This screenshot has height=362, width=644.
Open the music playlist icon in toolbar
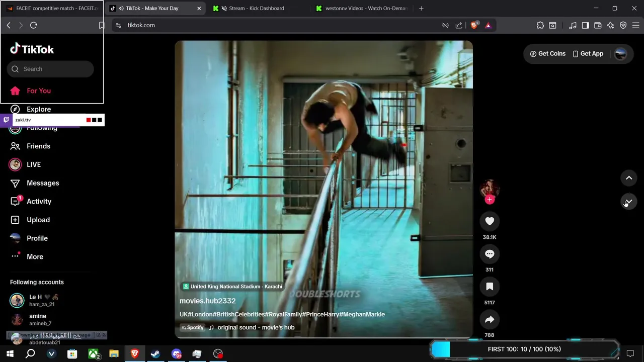[573, 25]
